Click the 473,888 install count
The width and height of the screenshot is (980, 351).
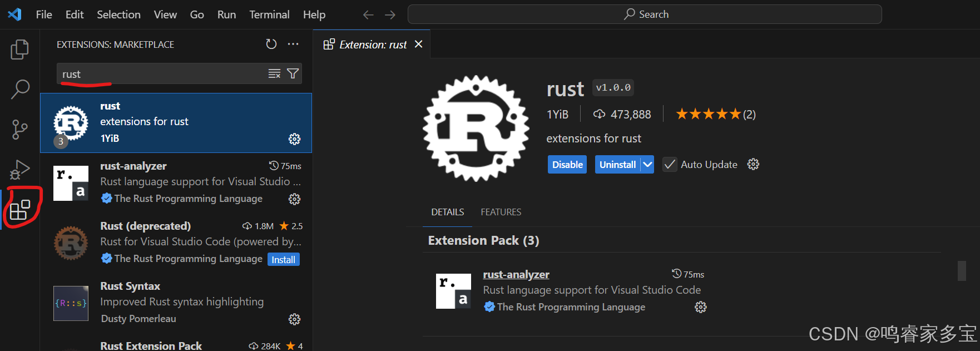point(622,115)
